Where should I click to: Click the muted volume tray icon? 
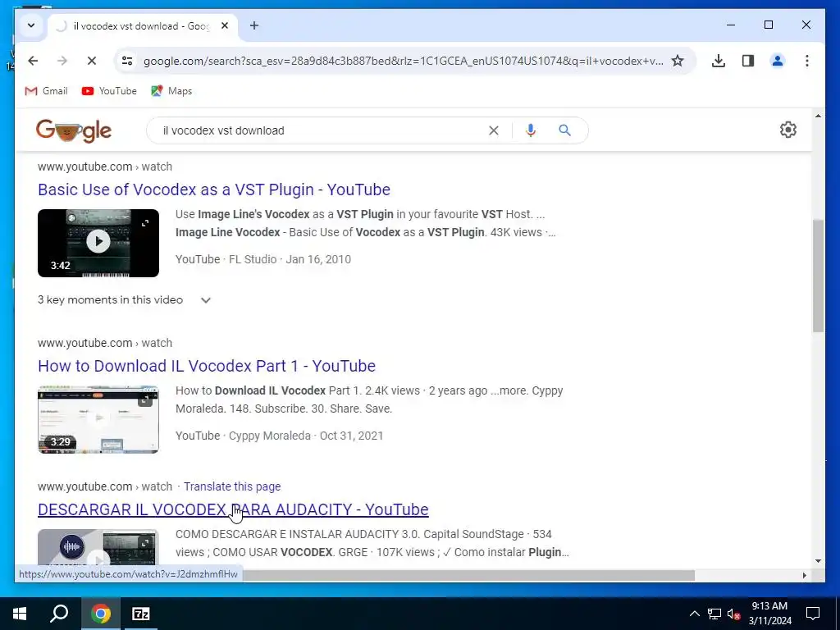(x=734, y=614)
